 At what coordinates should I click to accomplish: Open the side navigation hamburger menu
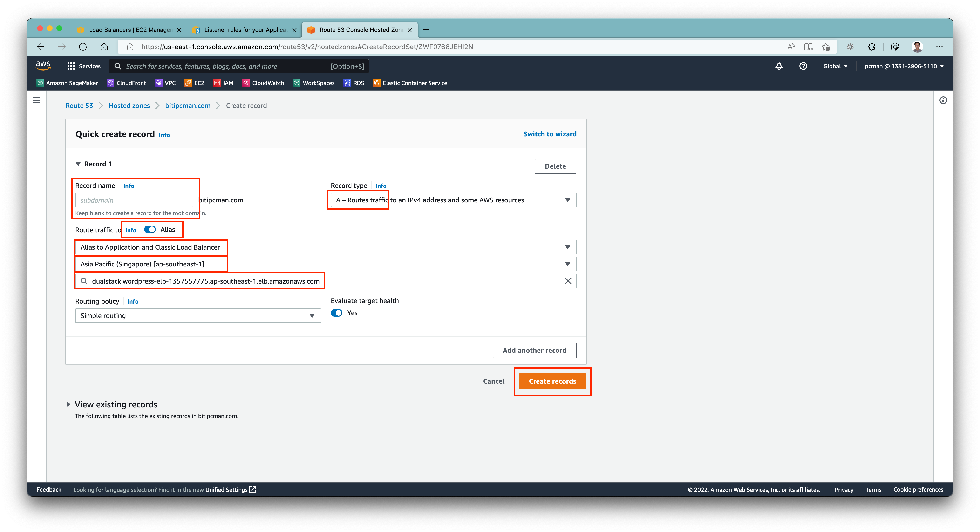[x=36, y=100]
